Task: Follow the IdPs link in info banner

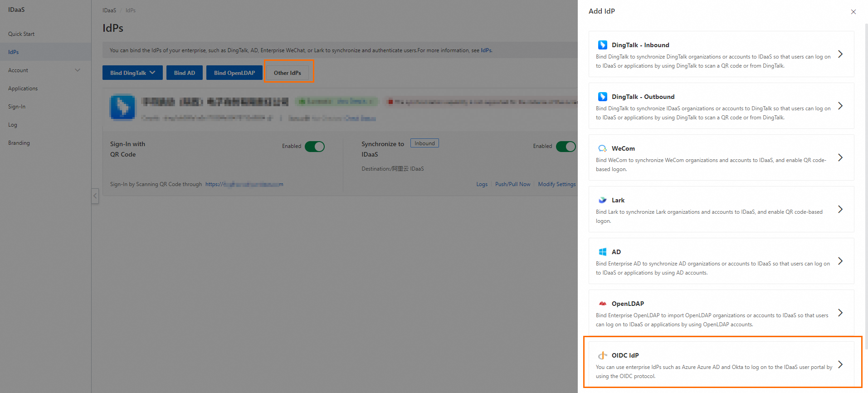Action: tap(486, 50)
